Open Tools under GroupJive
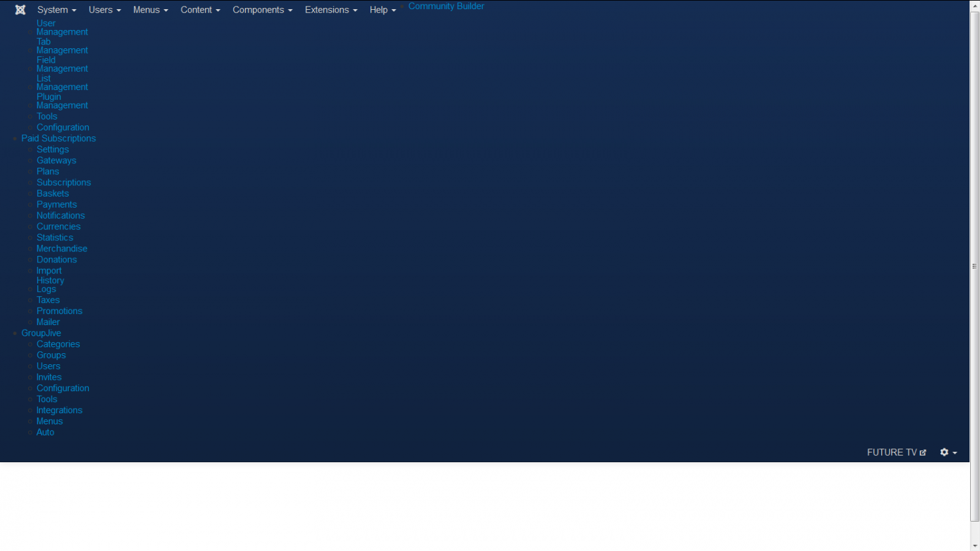The image size is (980, 551). point(47,400)
